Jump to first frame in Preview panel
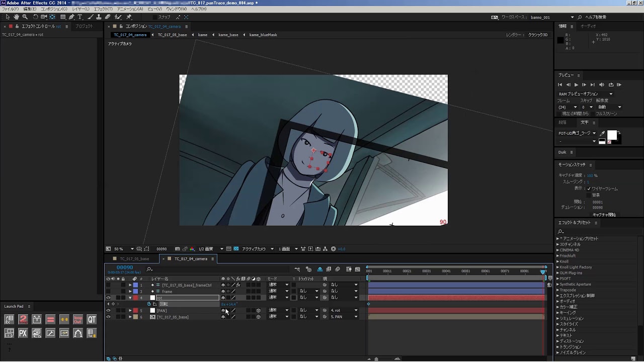644x362 pixels. click(560, 85)
